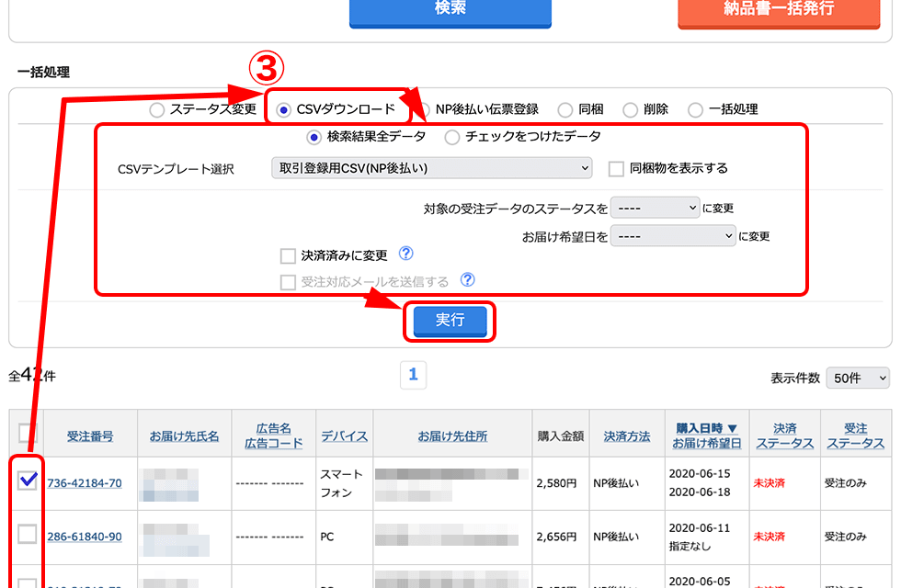Sort by 決済ステータス column header

[x=785, y=435]
